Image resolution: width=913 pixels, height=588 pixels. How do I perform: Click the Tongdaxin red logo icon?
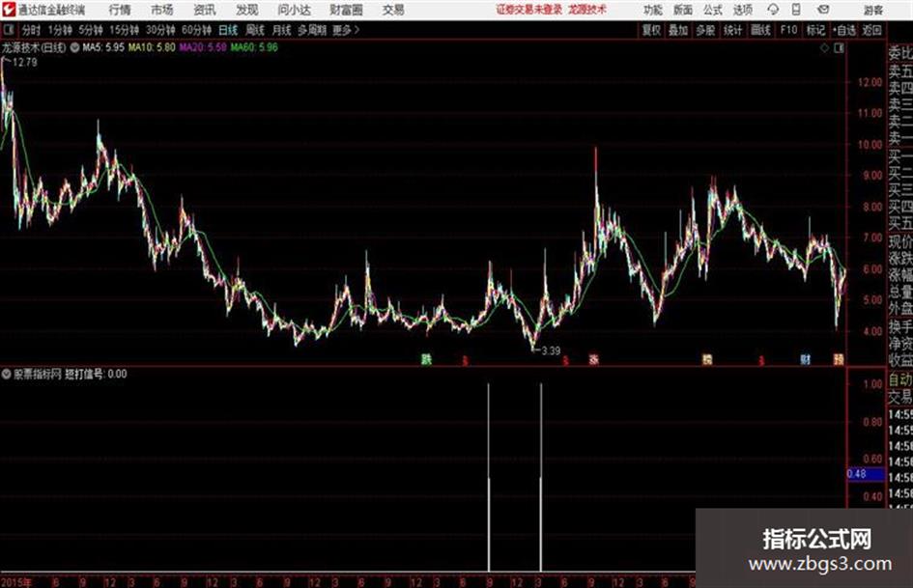point(9,10)
